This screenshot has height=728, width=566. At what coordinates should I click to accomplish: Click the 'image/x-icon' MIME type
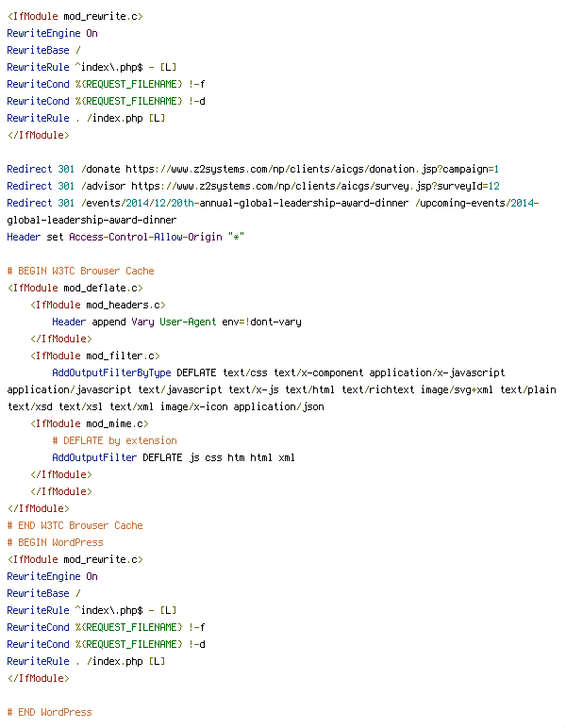coord(194,406)
